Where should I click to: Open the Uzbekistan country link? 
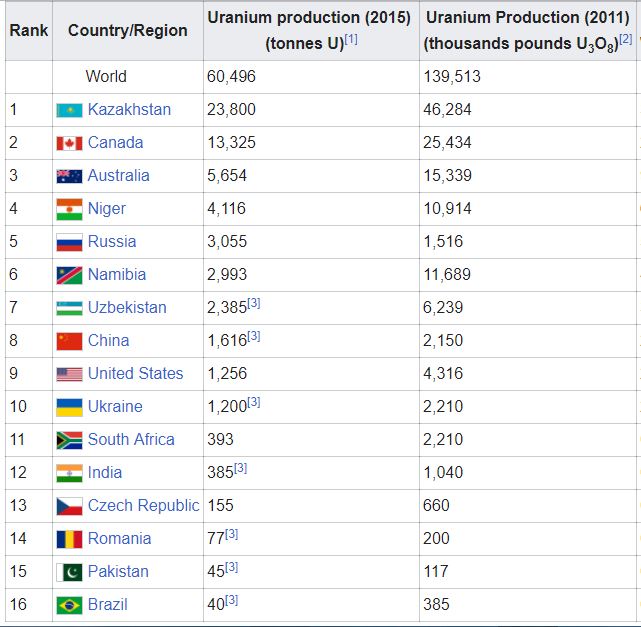pyautogui.click(x=127, y=307)
